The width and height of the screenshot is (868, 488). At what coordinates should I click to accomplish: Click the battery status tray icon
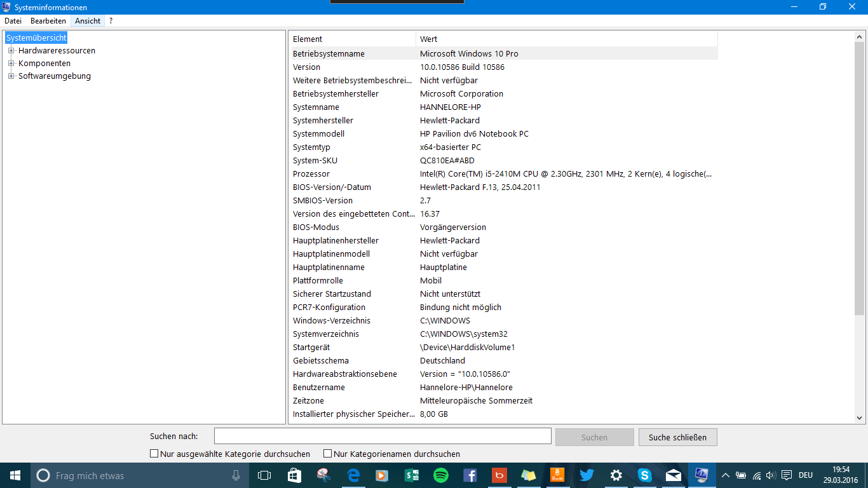(x=741, y=475)
